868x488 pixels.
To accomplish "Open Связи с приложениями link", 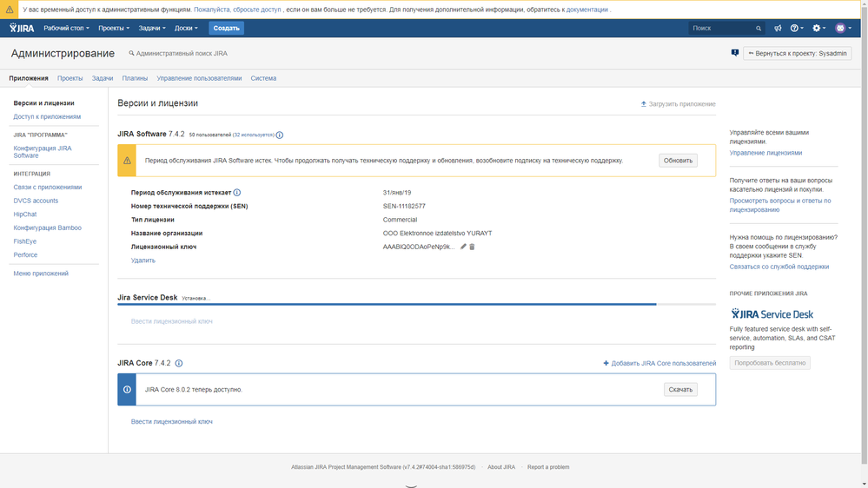I will click(48, 187).
